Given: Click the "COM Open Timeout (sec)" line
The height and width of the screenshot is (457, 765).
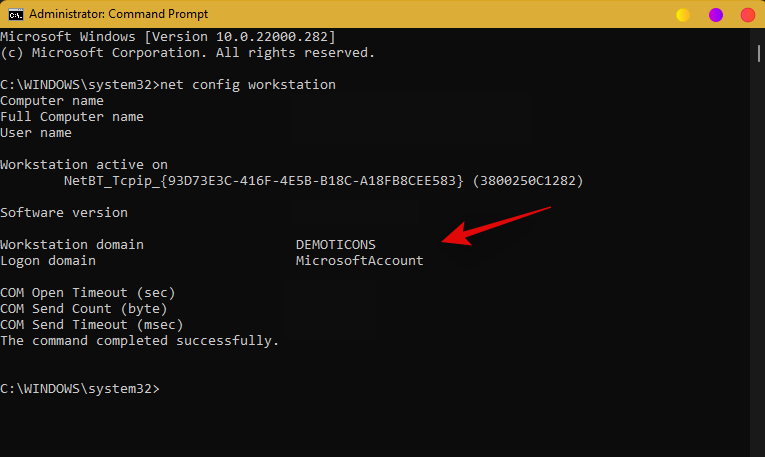Looking at the screenshot, I should (88, 293).
